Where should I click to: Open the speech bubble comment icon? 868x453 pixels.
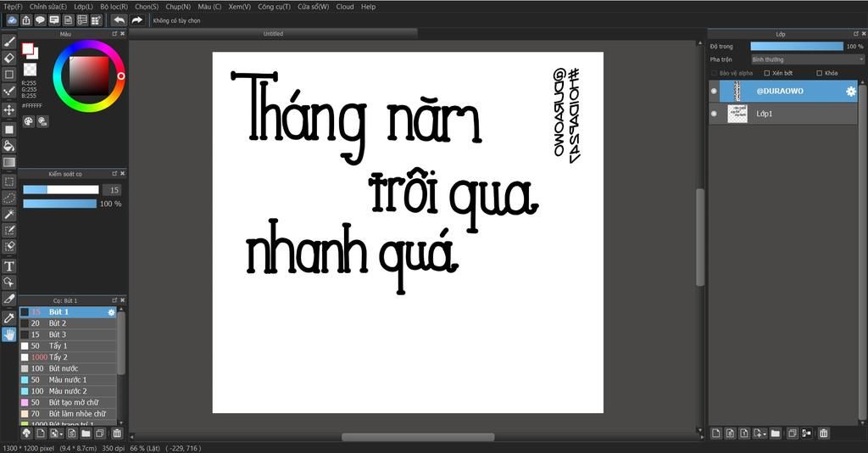pyautogui.click(x=40, y=20)
